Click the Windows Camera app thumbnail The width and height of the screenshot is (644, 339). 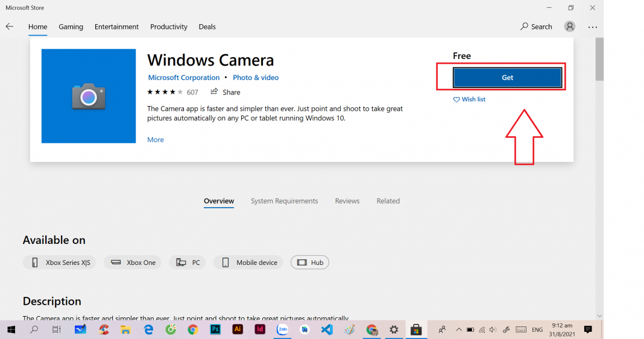89,96
